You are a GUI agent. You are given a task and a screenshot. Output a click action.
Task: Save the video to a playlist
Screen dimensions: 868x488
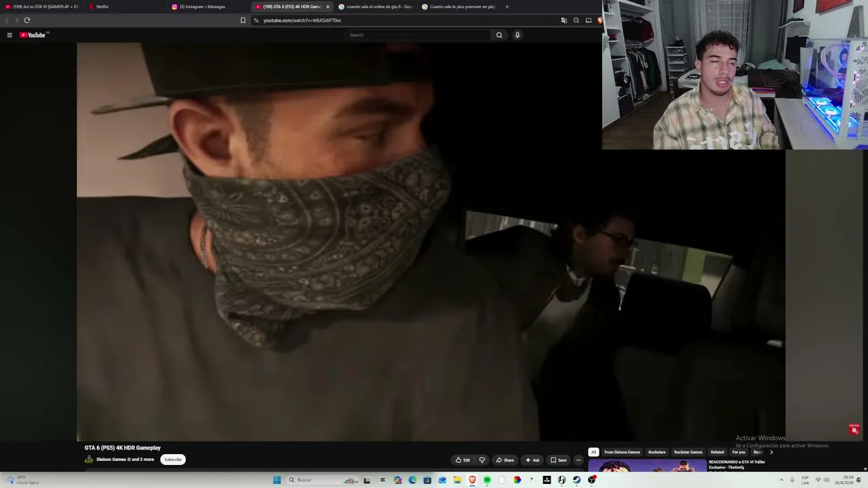558,460
